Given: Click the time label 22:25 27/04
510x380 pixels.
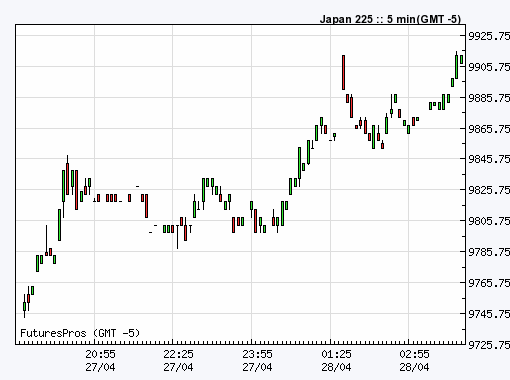Looking at the screenshot, I should [x=178, y=360].
